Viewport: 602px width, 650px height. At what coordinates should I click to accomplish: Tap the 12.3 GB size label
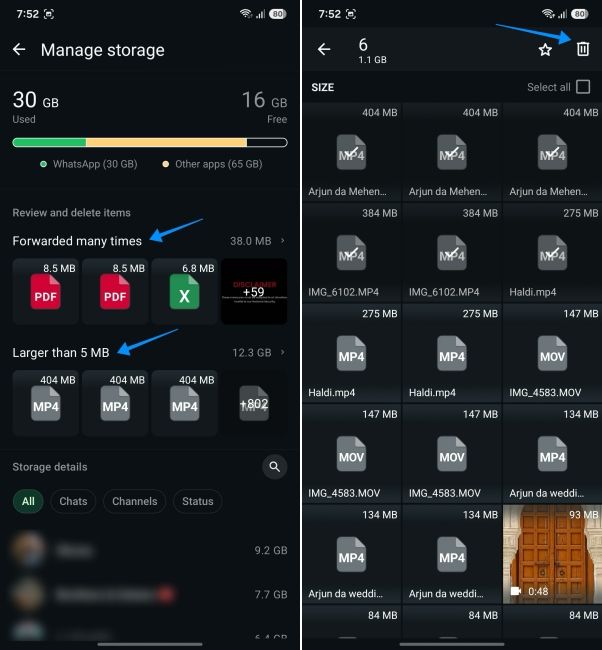(x=252, y=352)
